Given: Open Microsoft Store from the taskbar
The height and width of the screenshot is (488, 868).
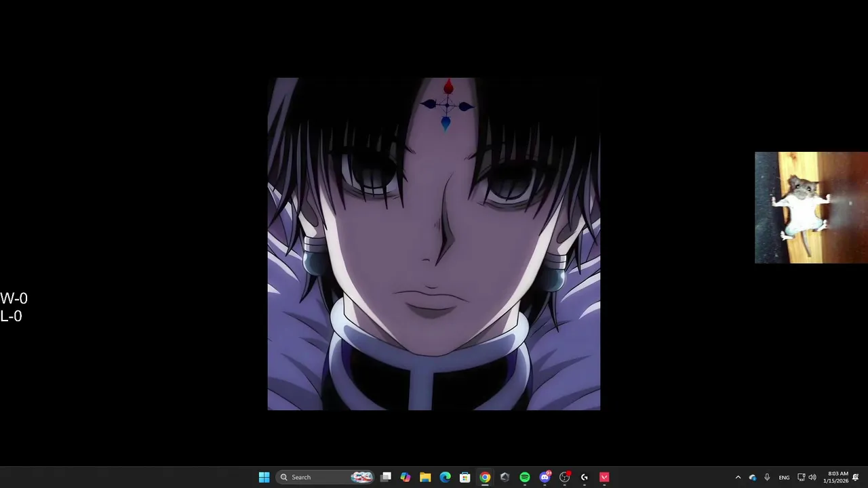Looking at the screenshot, I should [465, 477].
